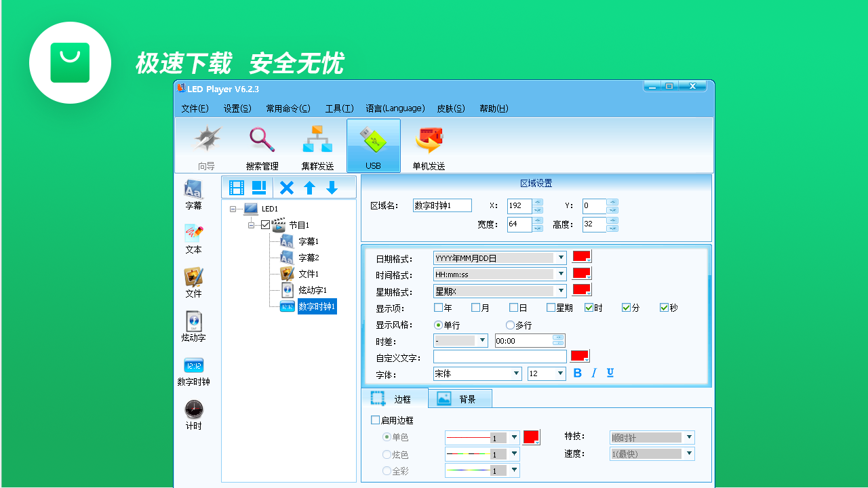Open the time format color swatch picker
The image size is (868, 488).
point(580,273)
